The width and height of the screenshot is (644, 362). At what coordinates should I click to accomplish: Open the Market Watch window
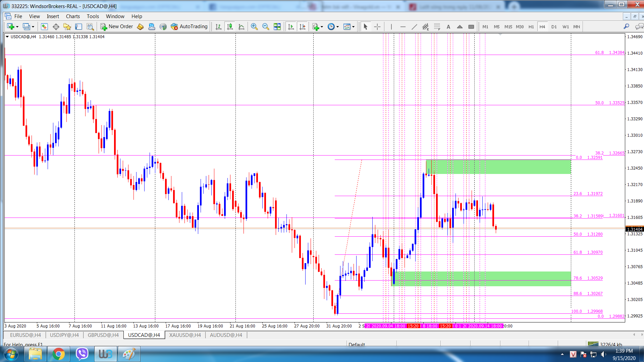point(44,26)
